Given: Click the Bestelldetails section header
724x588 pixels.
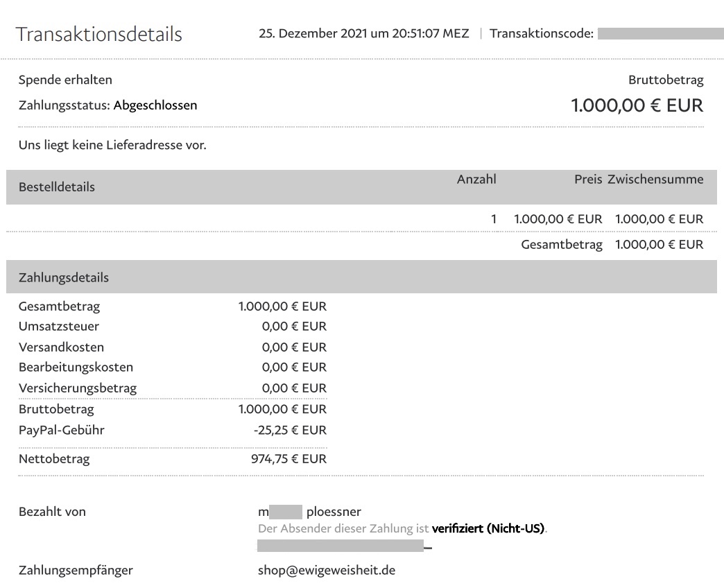Looking at the screenshot, I should [57, 187].
